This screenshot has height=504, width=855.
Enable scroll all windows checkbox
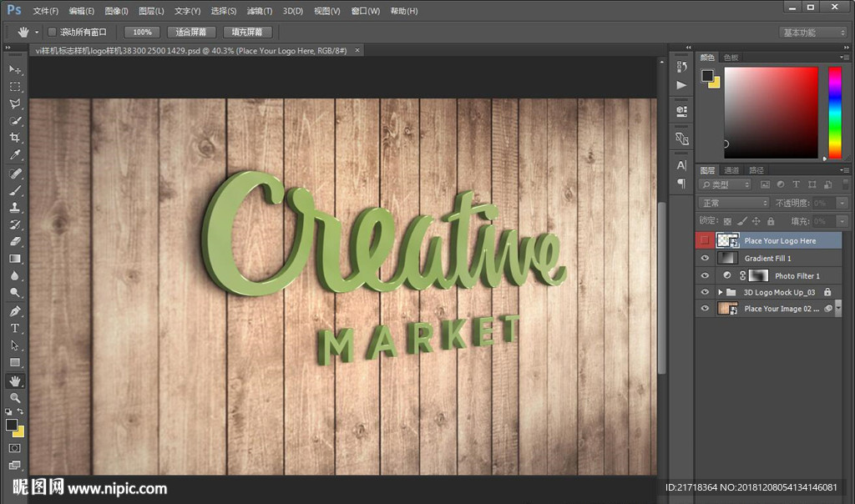pyautogui.click(x=53, y=33)
